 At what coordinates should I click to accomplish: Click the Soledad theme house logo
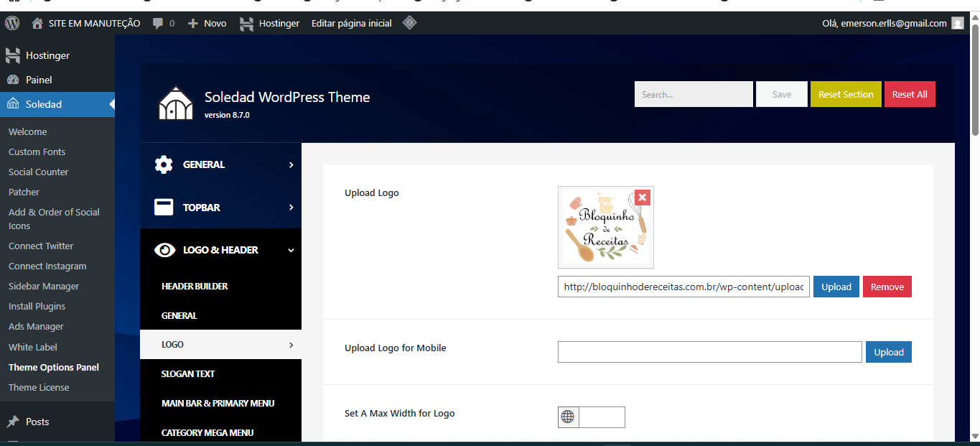coord(176,104)
